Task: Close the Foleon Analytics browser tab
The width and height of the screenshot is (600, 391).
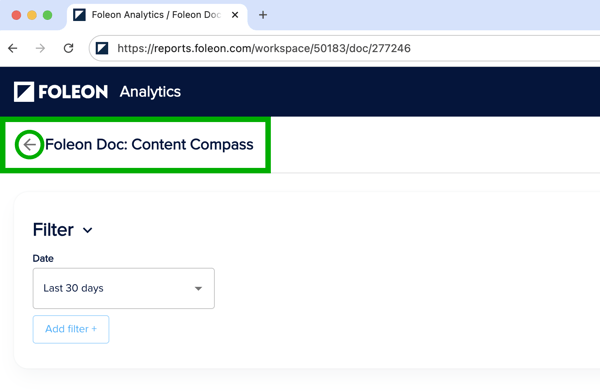Action: tap(235, 15)
